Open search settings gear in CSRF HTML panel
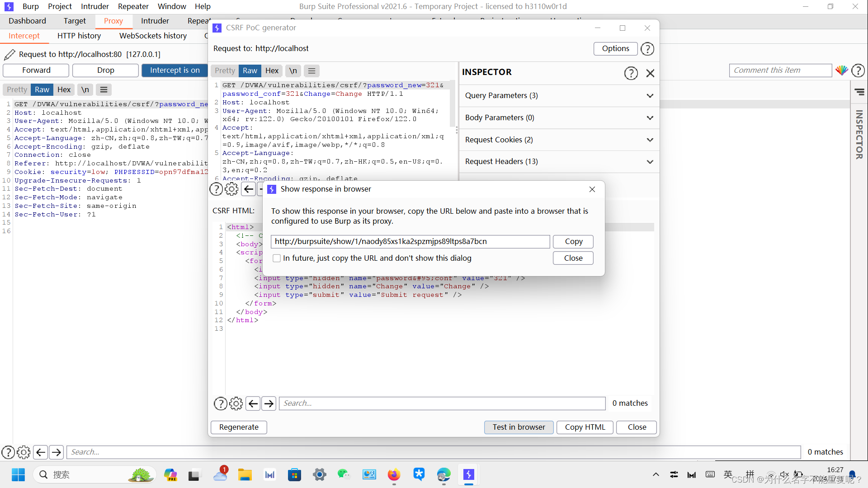 click(236, 404)
